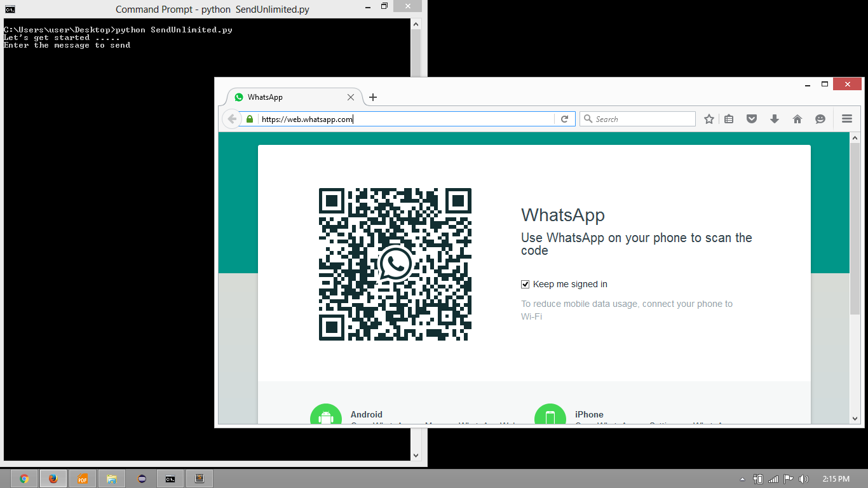Click the iPhone heading text
868x488 pixels.
589,414
